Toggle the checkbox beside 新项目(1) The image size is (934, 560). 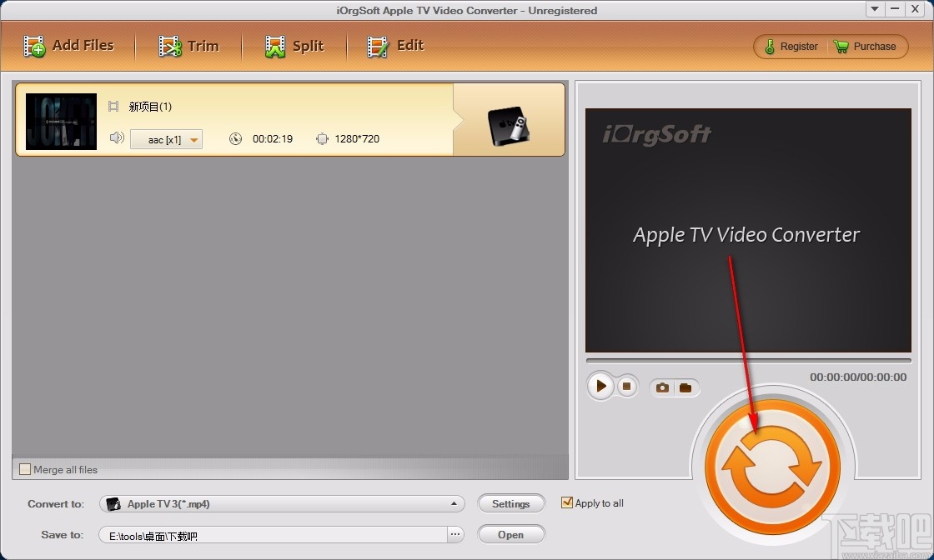(x=114, y=107)
